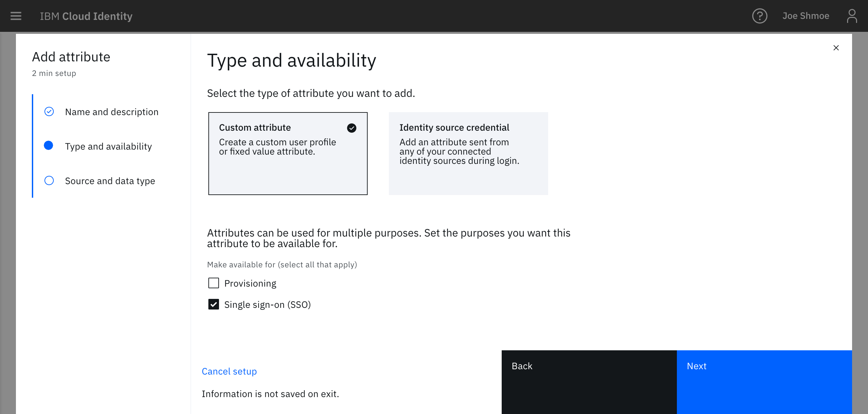Toggle off the Single sign-on SSO checkbox
This screenshot has height=414, width=868.
[x=214, y=305]
